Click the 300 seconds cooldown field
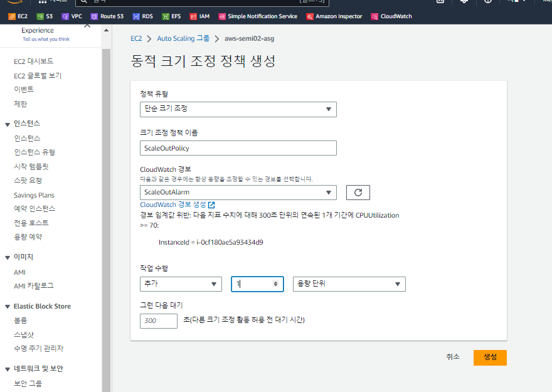Screen dimensions: 552x392 [159, 321]
